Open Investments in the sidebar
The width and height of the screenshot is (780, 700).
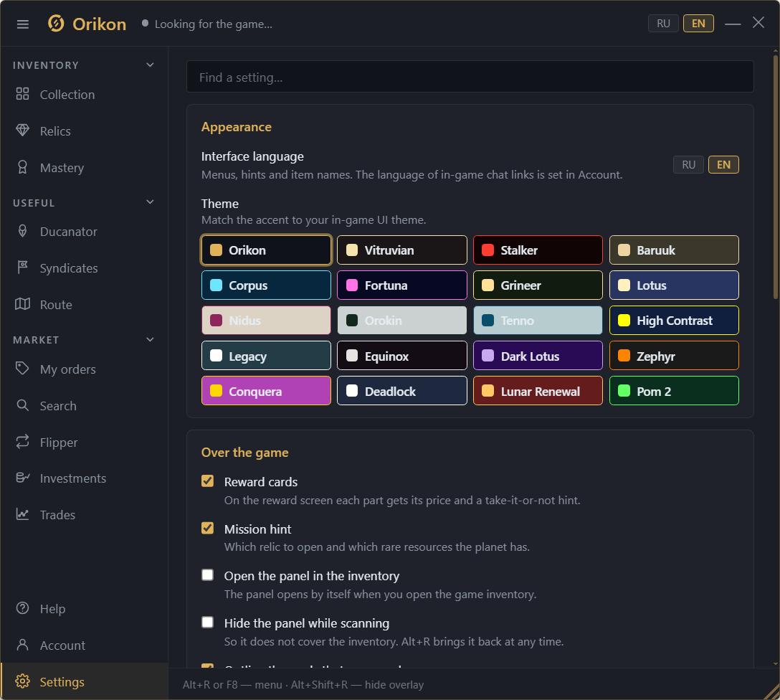pyautogui.click(x=84, y=478)
